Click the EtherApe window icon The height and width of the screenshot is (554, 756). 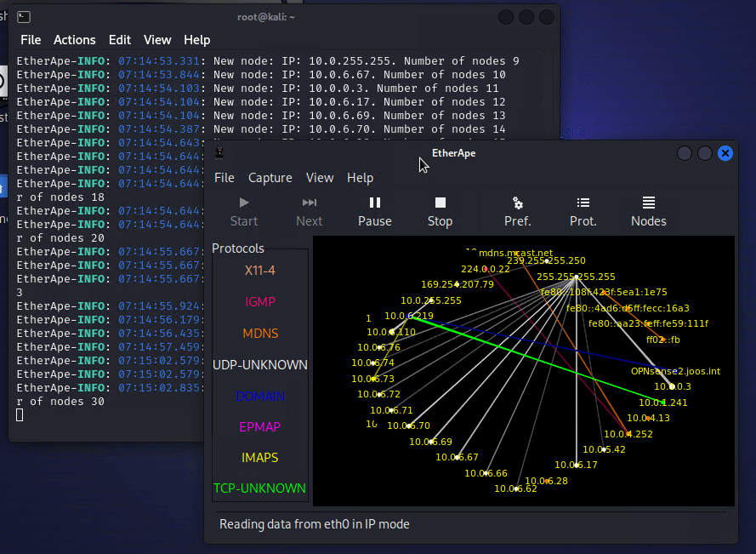218,153
